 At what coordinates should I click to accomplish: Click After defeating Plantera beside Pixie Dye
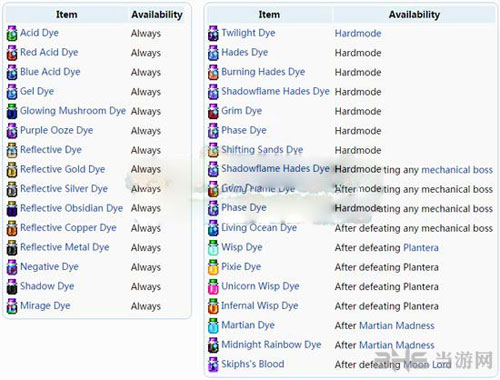(x=387, y=267)
